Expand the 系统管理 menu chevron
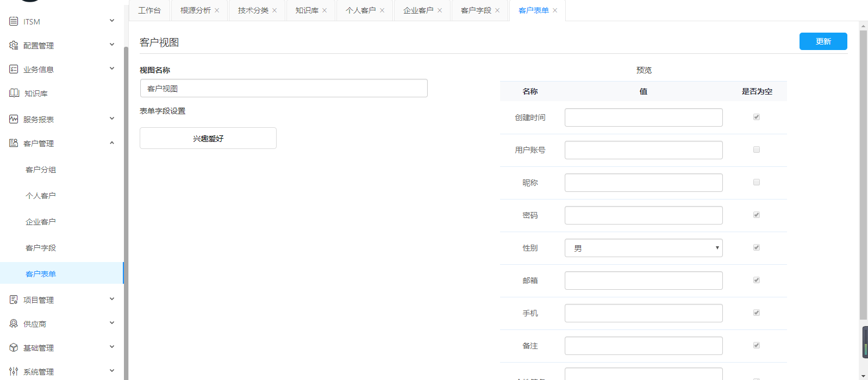868x380 pixels. tap(112, 371)
